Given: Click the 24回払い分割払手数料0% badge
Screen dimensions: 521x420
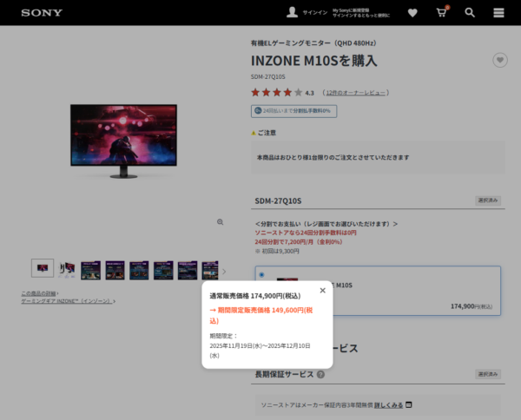Looking at the screenshot, I should click(294, 111).
